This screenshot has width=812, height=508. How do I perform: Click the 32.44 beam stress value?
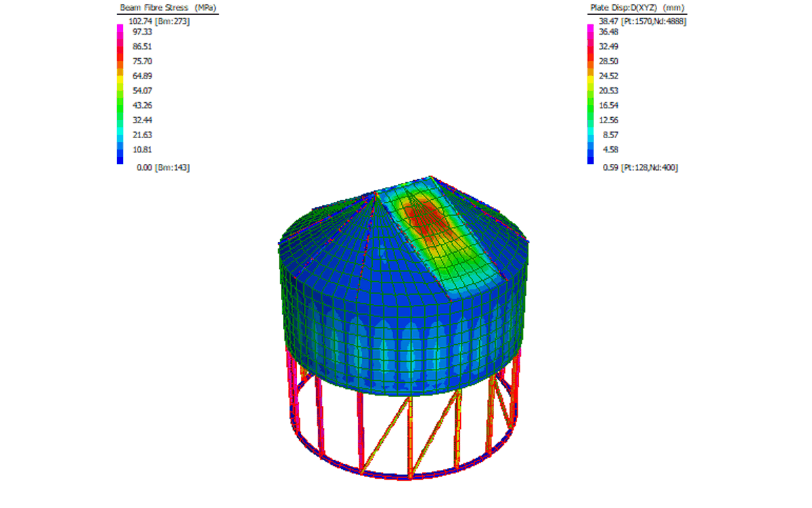click(142, 120)
